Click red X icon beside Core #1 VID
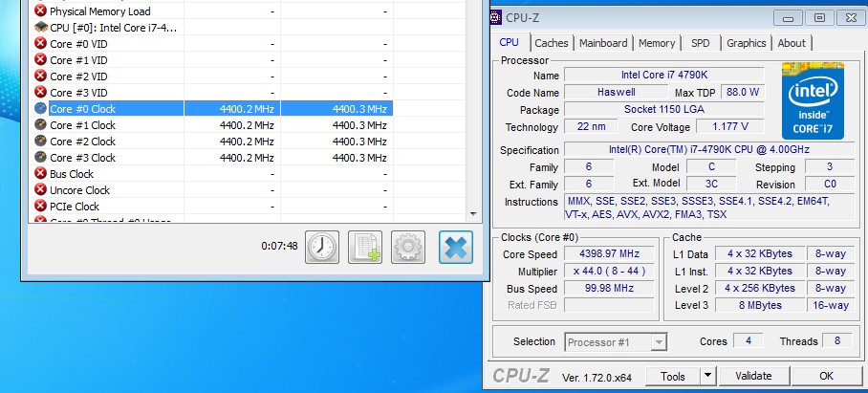This screenshot has height=393, width=868. point(40,59)
